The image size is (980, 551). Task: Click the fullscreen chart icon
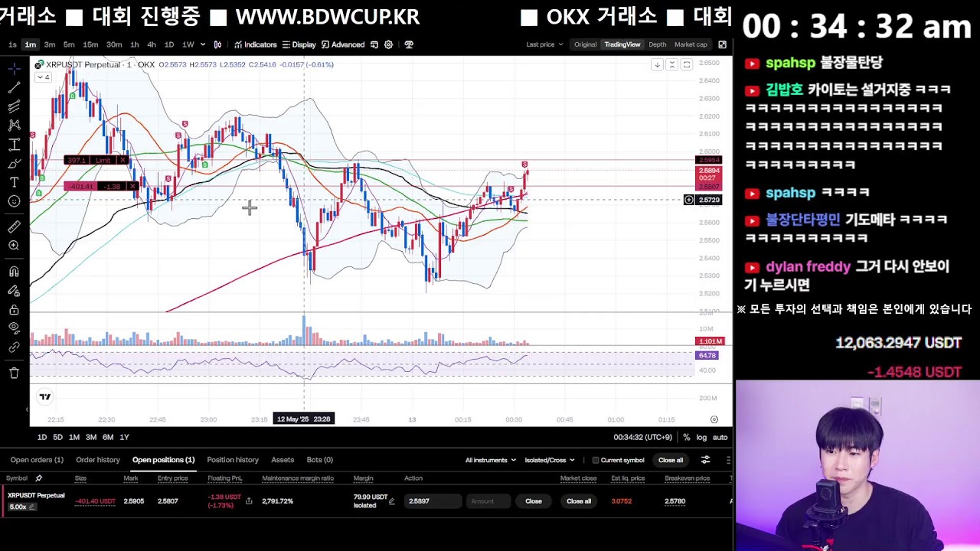pos(722,44)
